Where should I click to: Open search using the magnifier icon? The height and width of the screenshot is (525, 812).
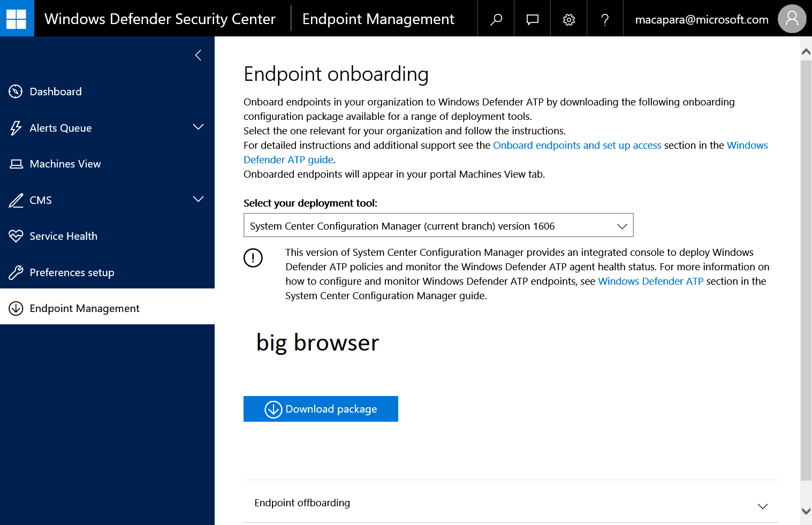tap(496, 19)
